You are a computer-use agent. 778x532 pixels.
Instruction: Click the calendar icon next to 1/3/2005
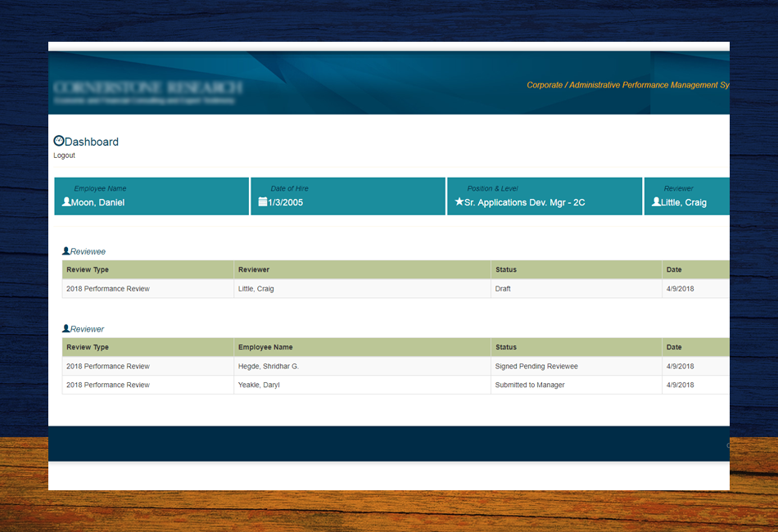(x=263, y=201)
